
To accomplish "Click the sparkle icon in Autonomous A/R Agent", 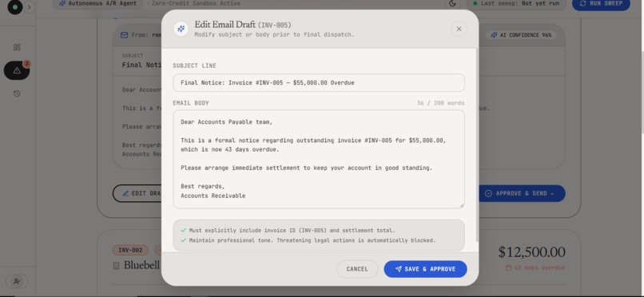I will pyautogui.click(x=62, y=4).
